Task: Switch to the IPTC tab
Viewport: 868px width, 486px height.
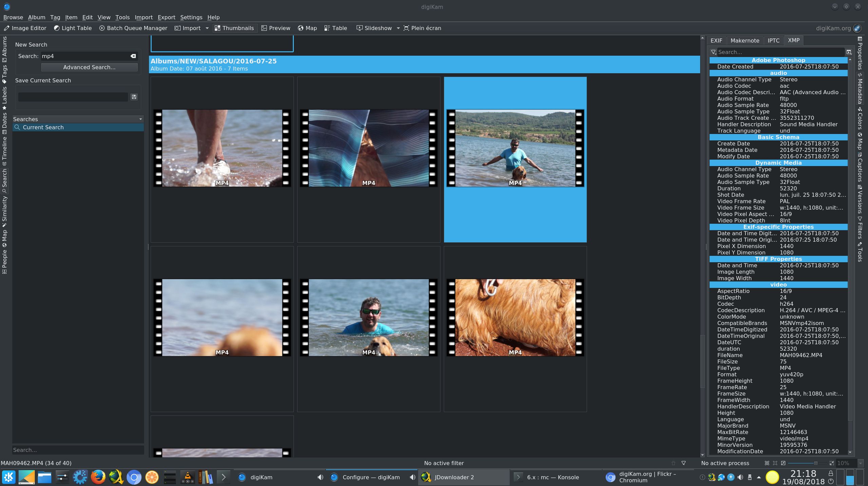Action: click(x=773, y=41)
